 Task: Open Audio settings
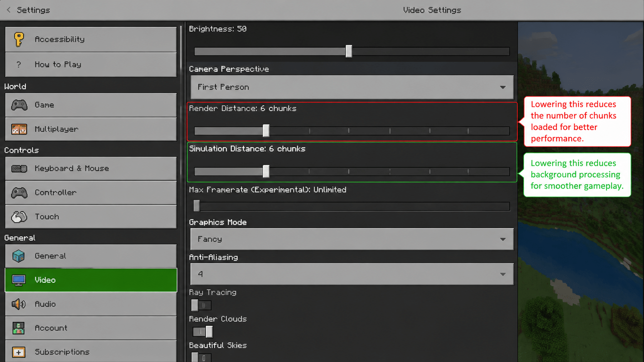click(91, 304)
